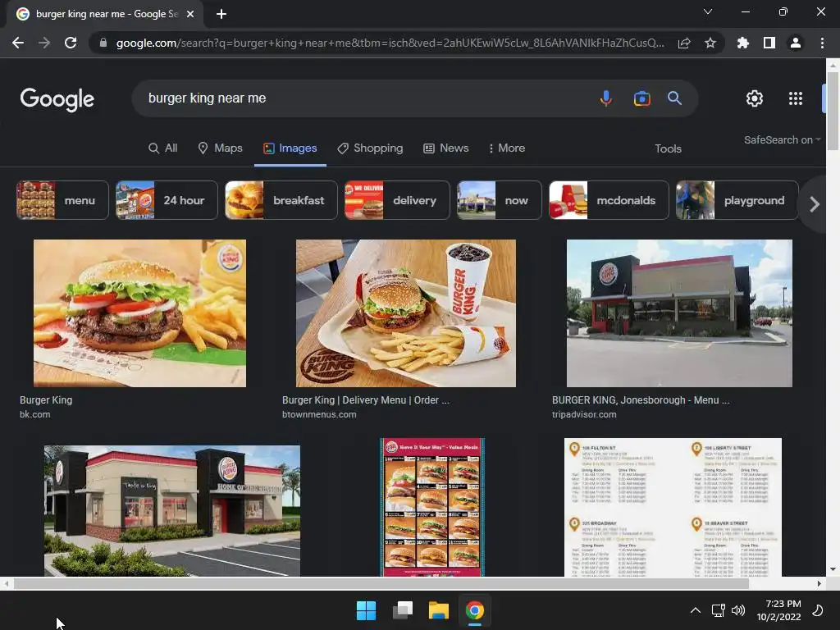Open the Shopping tab
Image resolution: width=840 pixels, height=630 pixels.
point(370,148)
